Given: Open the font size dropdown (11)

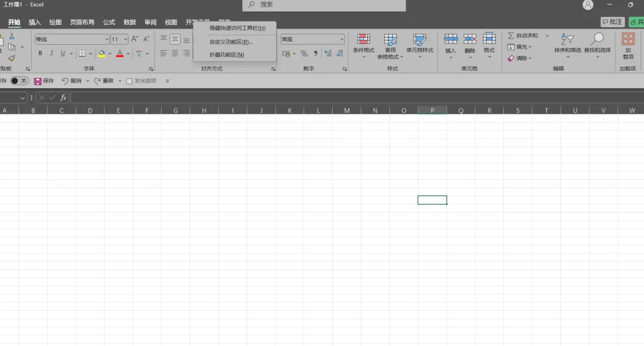Looking at the screenshot, I should [x=125, y=39].
